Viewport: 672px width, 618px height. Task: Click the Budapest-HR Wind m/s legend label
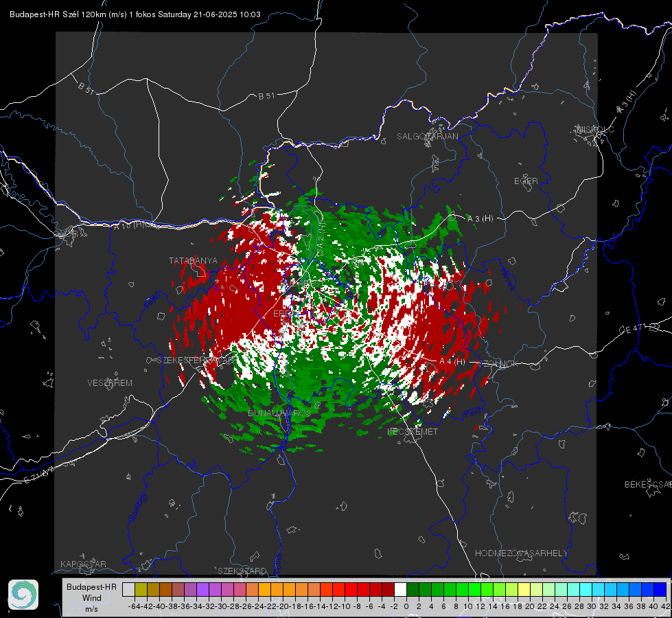(92, 598)
